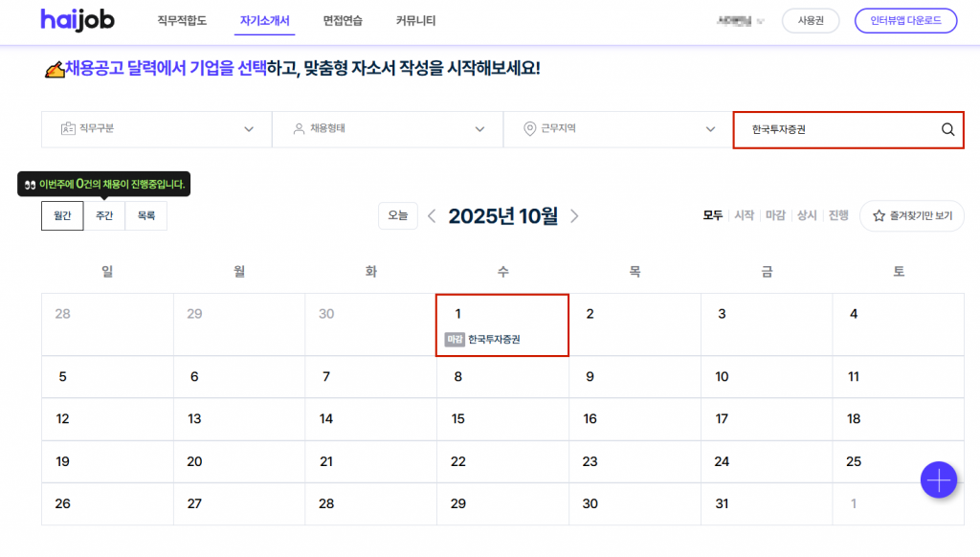Open the 직무적합도 menu
980x557 pixels.
pos(182,20)
